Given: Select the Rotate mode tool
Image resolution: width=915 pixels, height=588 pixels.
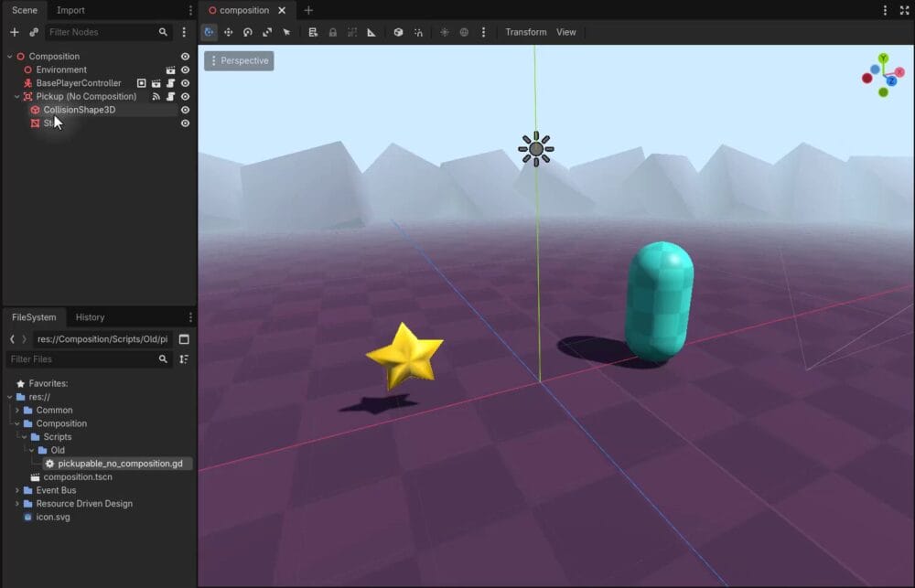Looking at the screenshot, I should click(x=247, y=32).
